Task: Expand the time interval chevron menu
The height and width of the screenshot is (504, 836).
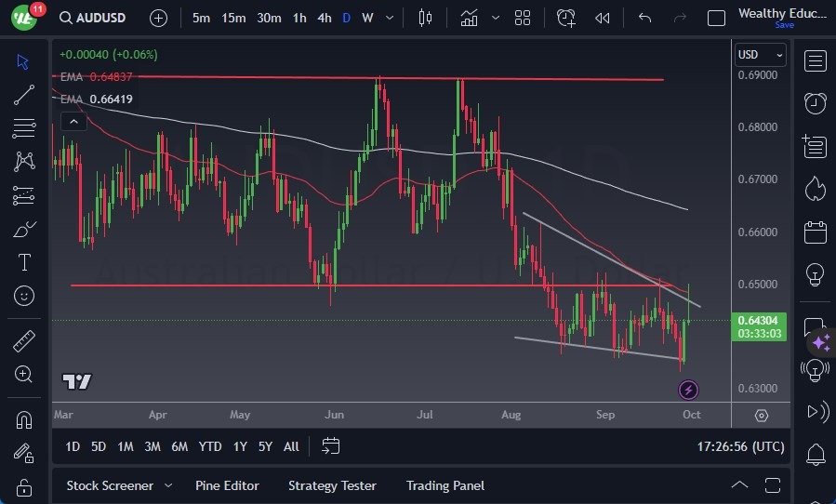Action: pyautogui.click(x=389, y=18)
